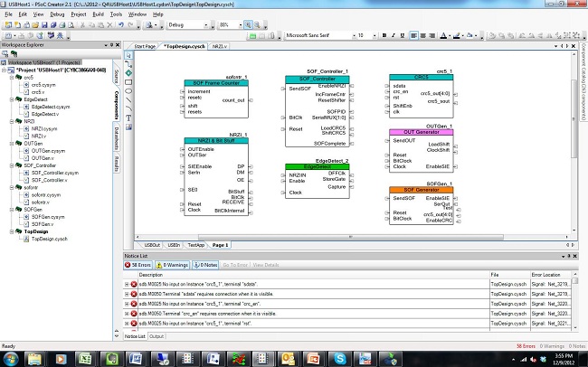The width and height of the screenshot is (588, 367).
Task: Expand the first crc5_1 sdata error row
Action: (127, 285)
